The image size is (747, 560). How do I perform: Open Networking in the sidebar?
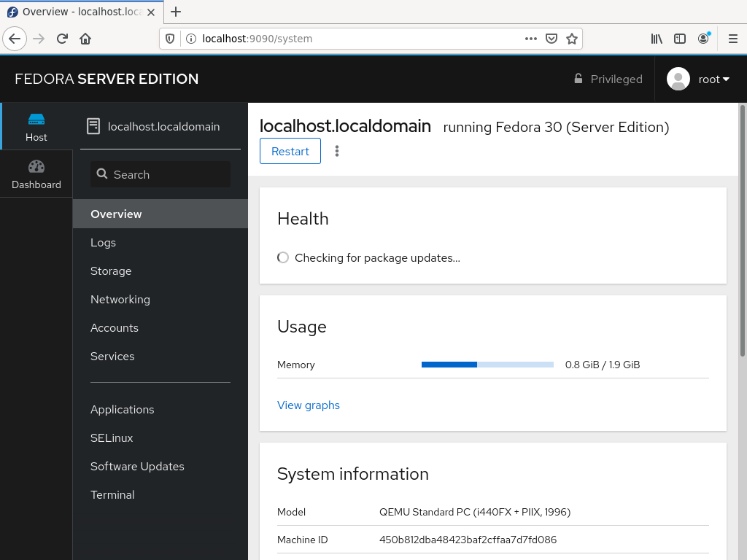pos(160,300)
